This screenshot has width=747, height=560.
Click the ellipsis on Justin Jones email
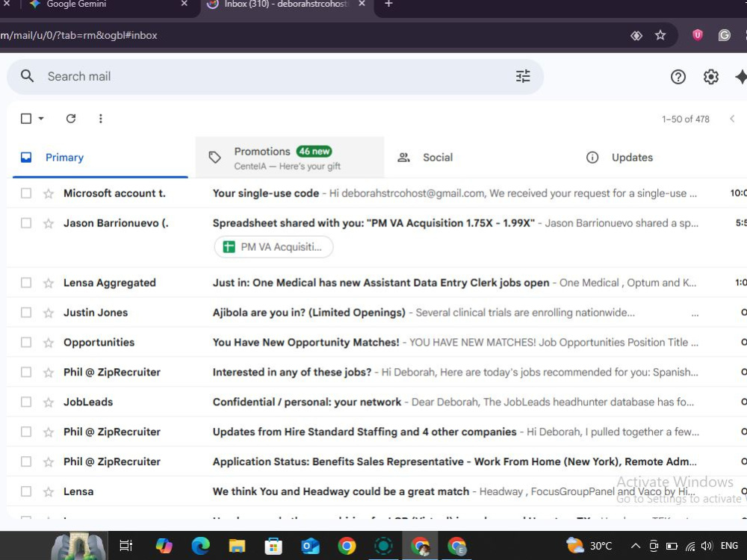coord(695,314)
